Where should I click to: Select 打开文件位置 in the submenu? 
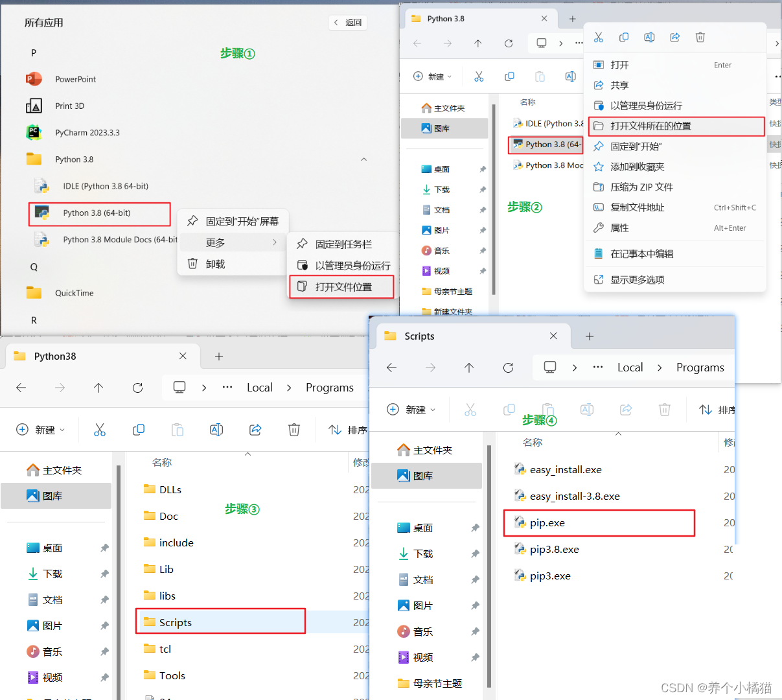(x=342, y=286)
